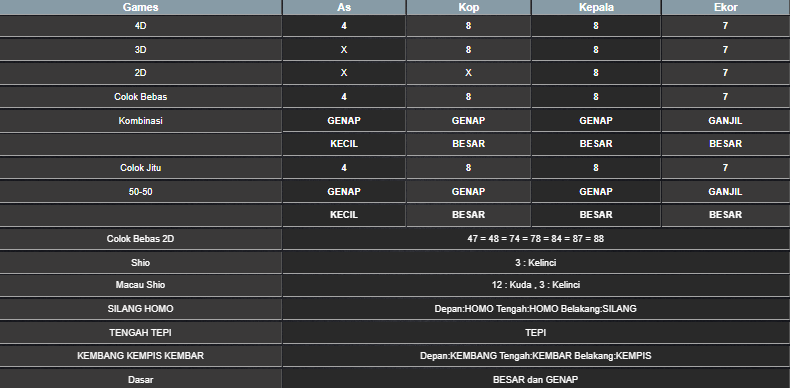Select the Shio value 3 : Kelinci
Screen dimensions: 790x388
coord(536,263)
